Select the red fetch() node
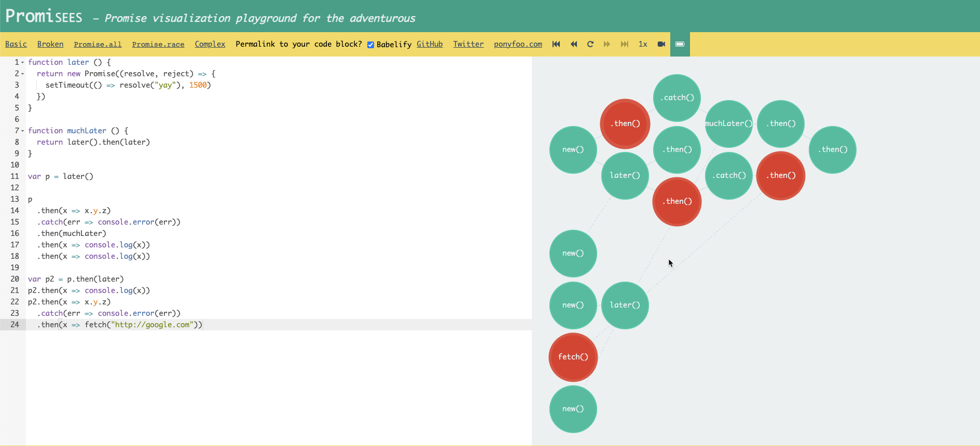 [573, 357]
